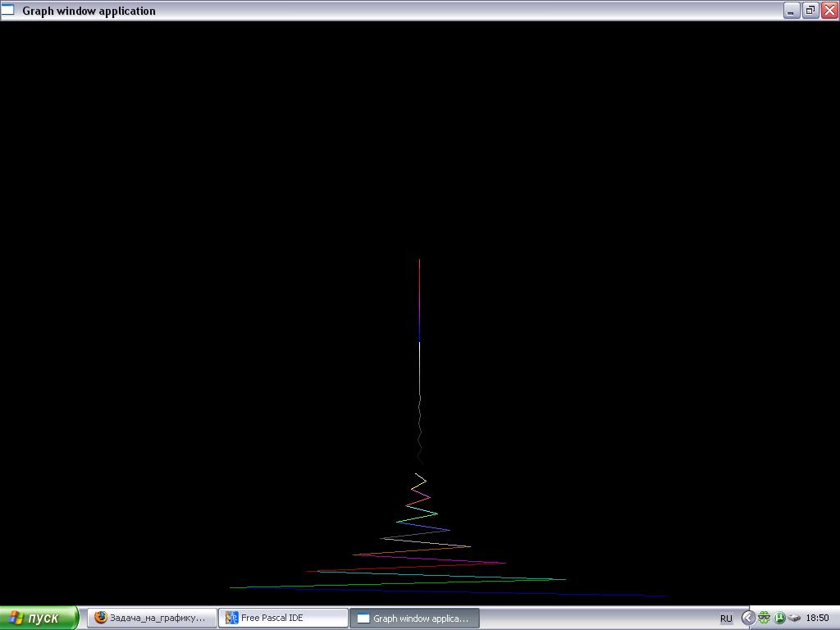Minimize the Graph window application
The height and width of the screenshot is (630, 840).
(x=791, y=11)
